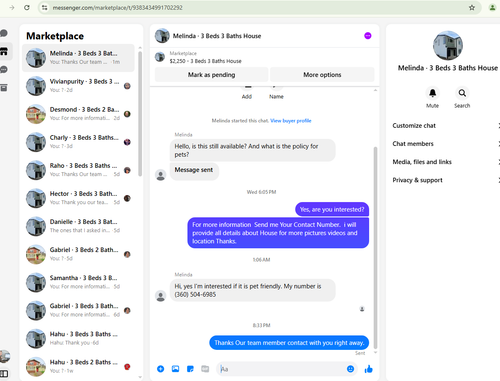Open Hahu - 3 Beds 3 Baths conversation

tap(78, 338)
